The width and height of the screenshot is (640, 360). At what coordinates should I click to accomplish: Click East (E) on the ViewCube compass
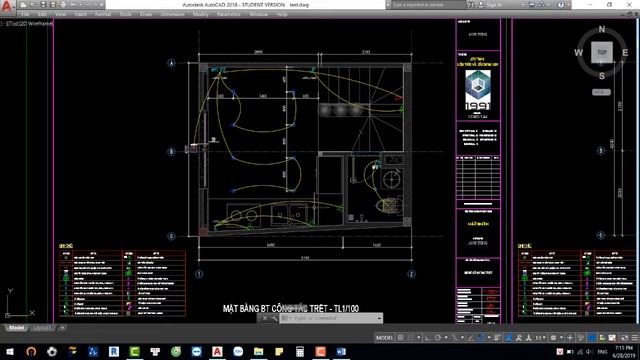click(625, 53)
